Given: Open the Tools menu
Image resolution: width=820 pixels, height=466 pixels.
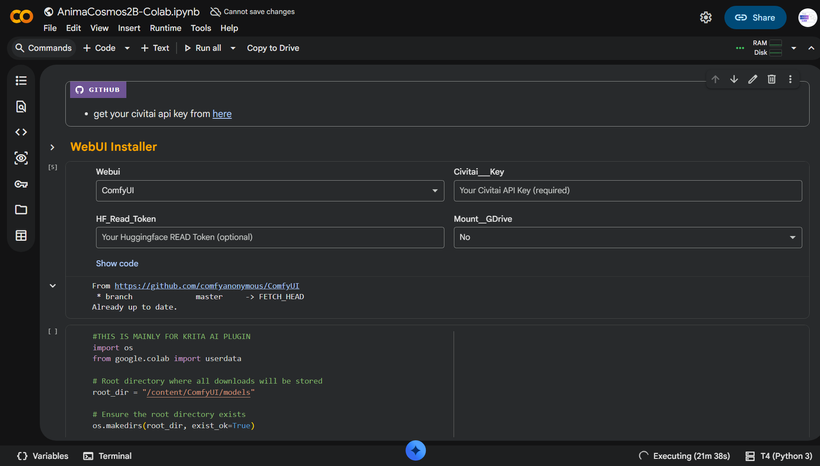Looking at the screenshot, I should click(201, 28).
